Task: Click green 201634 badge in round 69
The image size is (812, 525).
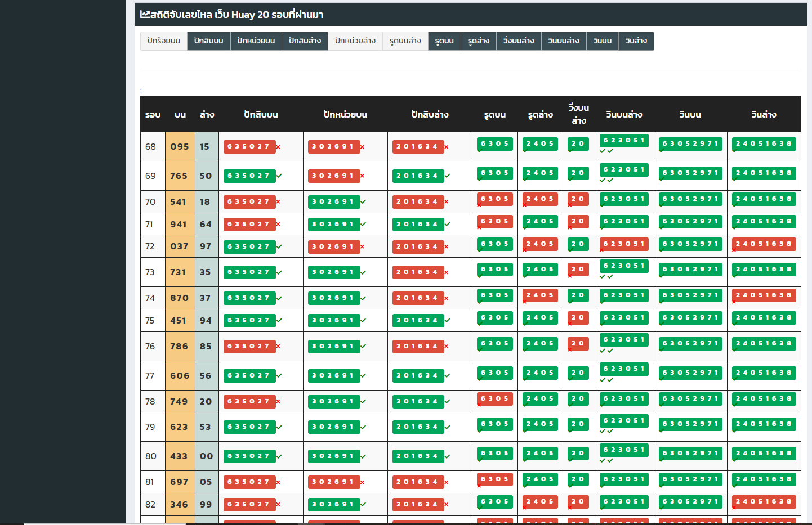Action: pos(418,176)
